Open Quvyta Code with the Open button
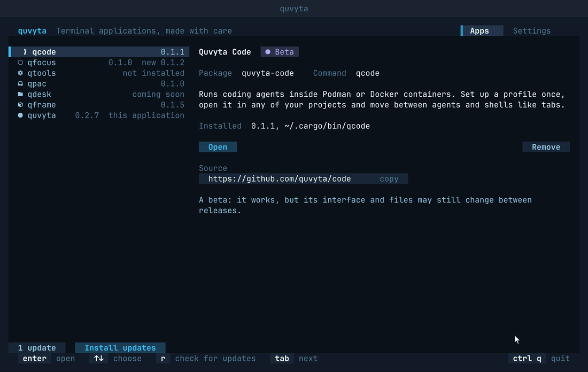Screen dimensions: 588x372 click(218, 147)
